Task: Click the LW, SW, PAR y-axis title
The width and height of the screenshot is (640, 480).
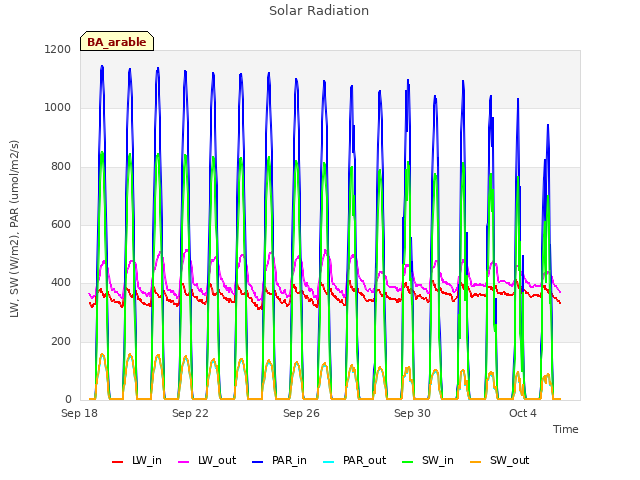Action: click(14, 229)
